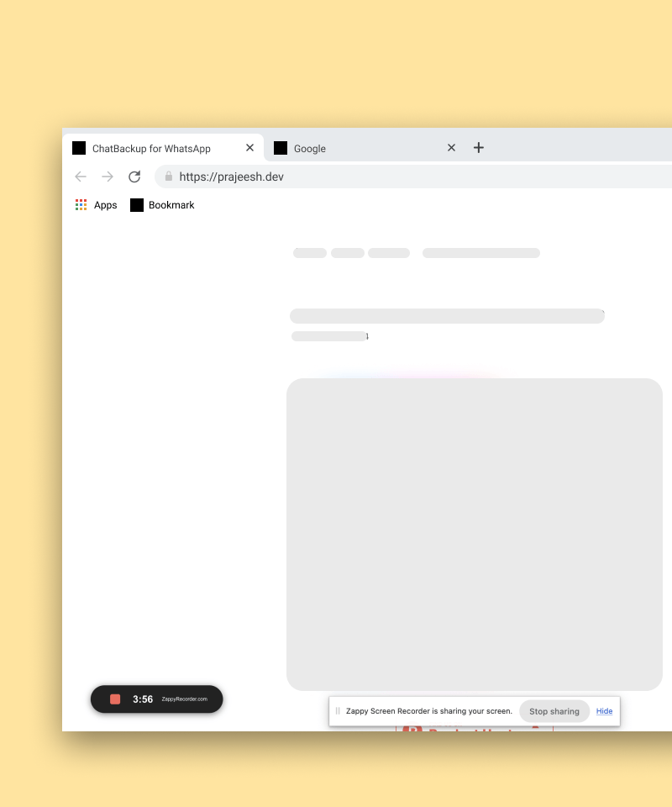Open the Bookmark item in bookmarks bar

[x=162, y=205]
